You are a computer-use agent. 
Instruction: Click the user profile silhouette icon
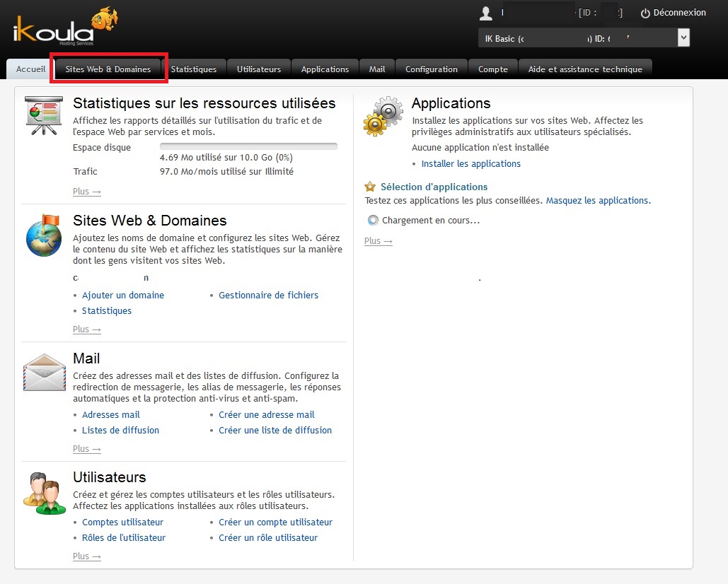pyautogui.click(x=485, y=13)
